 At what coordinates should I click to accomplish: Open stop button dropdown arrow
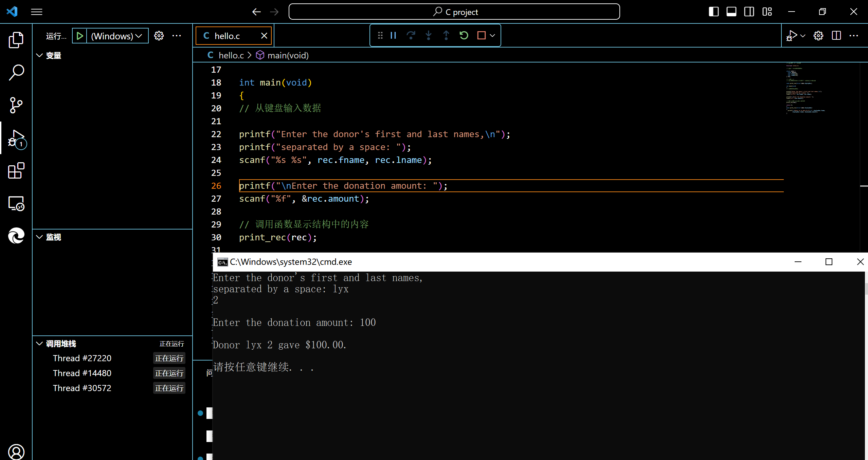pyautogui.click(x=492, y=35)
